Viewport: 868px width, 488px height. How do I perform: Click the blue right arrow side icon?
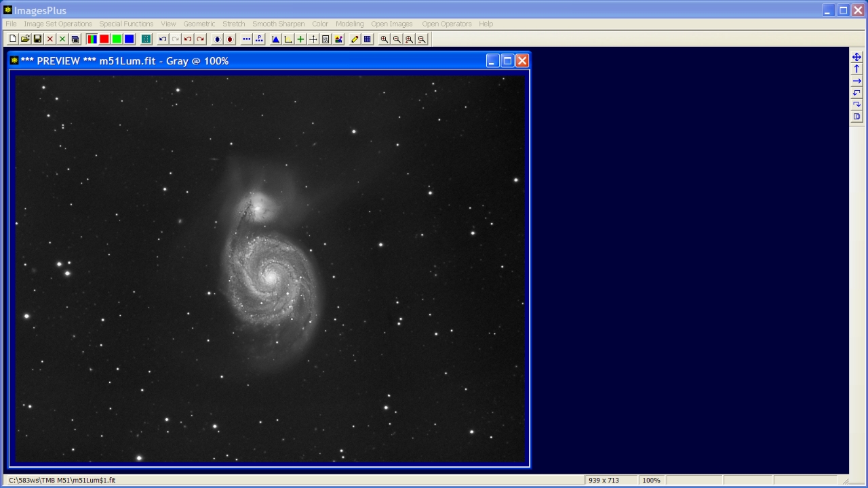856,81
